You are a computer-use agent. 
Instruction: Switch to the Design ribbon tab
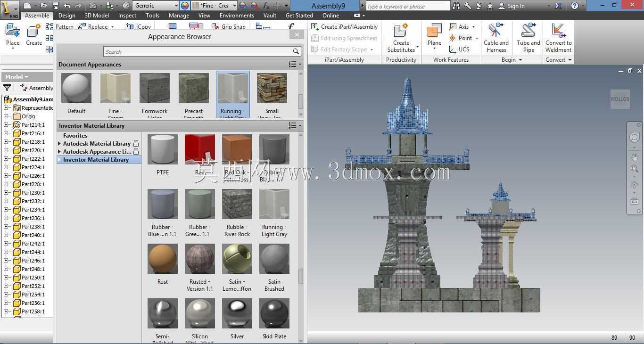click(x=67, y=16)
